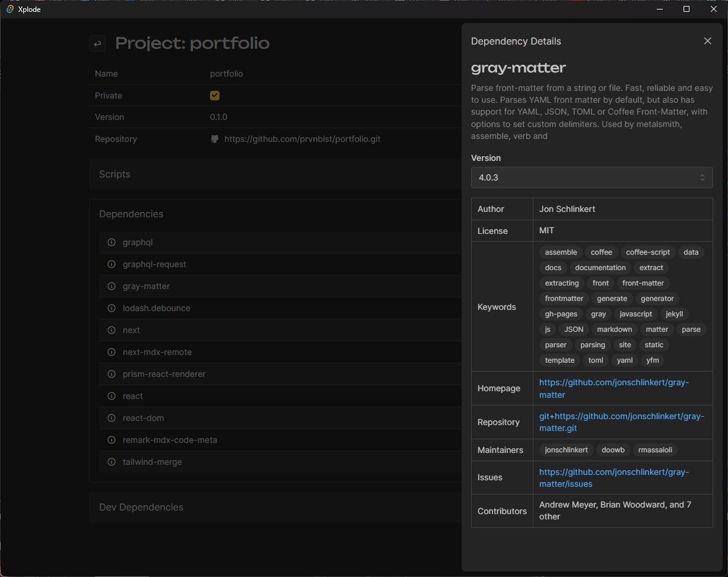728x577 pixels.
Task: Click the back arrow icon beside Project title
Action: [98, 43]
